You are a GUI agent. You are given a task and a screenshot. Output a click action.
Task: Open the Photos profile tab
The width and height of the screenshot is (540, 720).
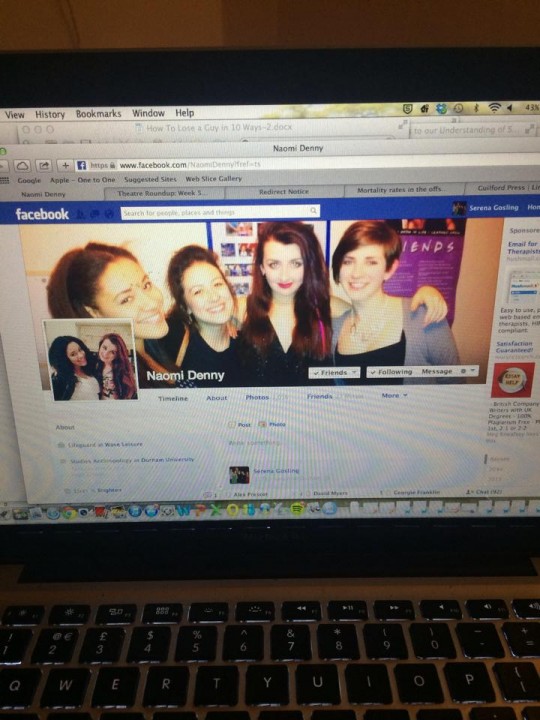tap(257, 397)
